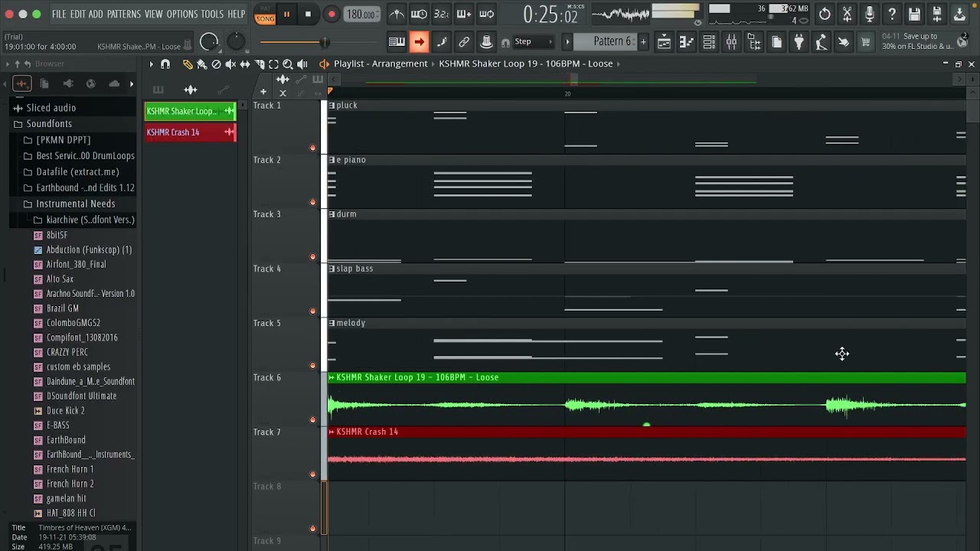This screenshot has height=551, width=980.
Task: Select the Select tool in Playlist
Action: [273, 64]
